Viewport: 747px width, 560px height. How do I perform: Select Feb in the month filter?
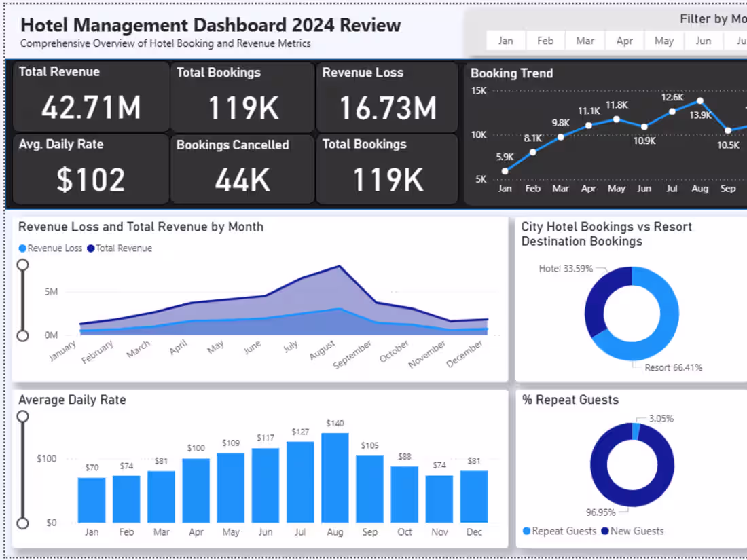[545, 40]
